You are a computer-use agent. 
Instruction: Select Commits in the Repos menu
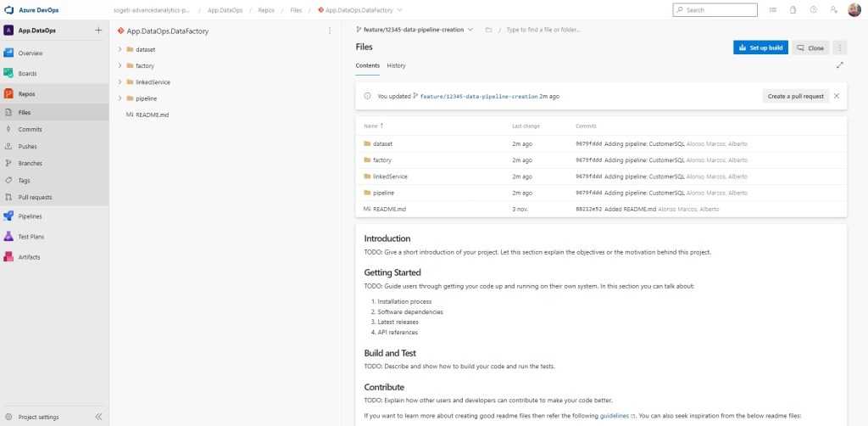coord(31,129)
